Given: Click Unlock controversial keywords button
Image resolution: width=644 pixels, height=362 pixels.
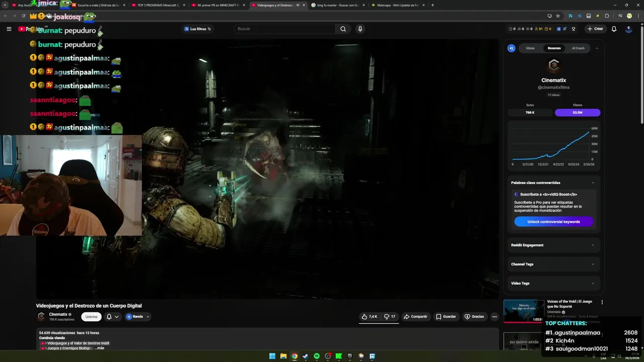Looking at the screenshot, I should pyautogui.click(x=553, y=222).
